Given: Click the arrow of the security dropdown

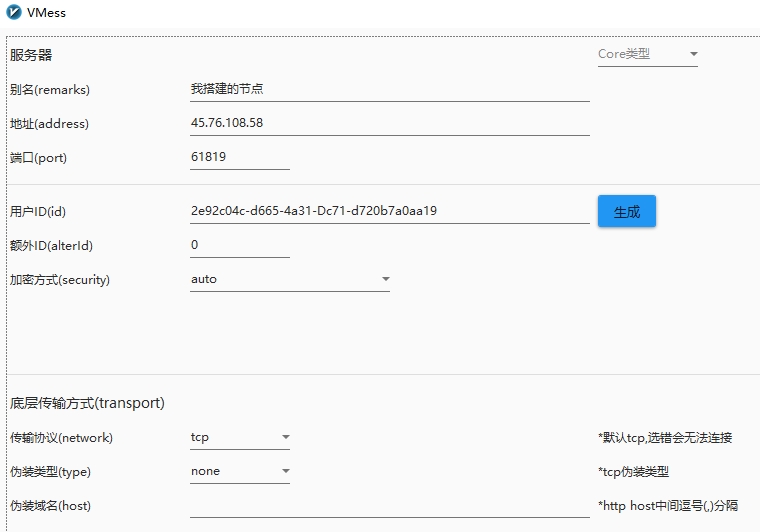Looking at the screenshot, I should click(x=385, y=279).
